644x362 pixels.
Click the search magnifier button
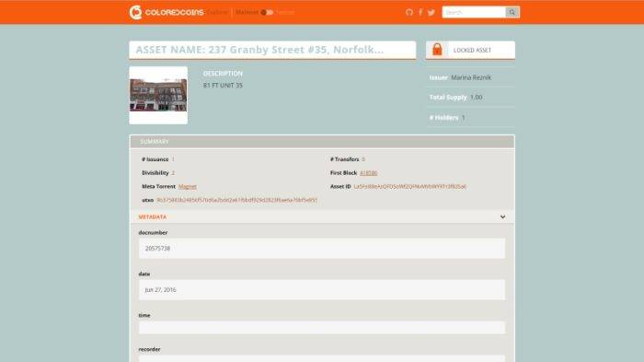point(512,12)
